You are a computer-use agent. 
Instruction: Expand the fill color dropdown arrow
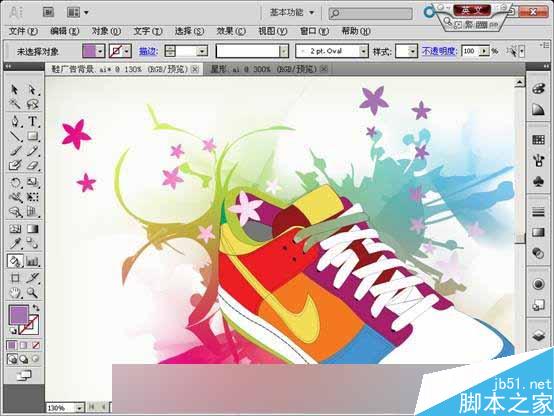100,52
